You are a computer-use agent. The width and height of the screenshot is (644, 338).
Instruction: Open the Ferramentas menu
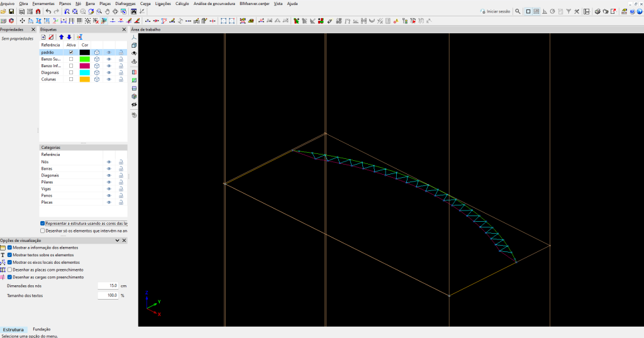pyautogui.click(x=43, y=3)
